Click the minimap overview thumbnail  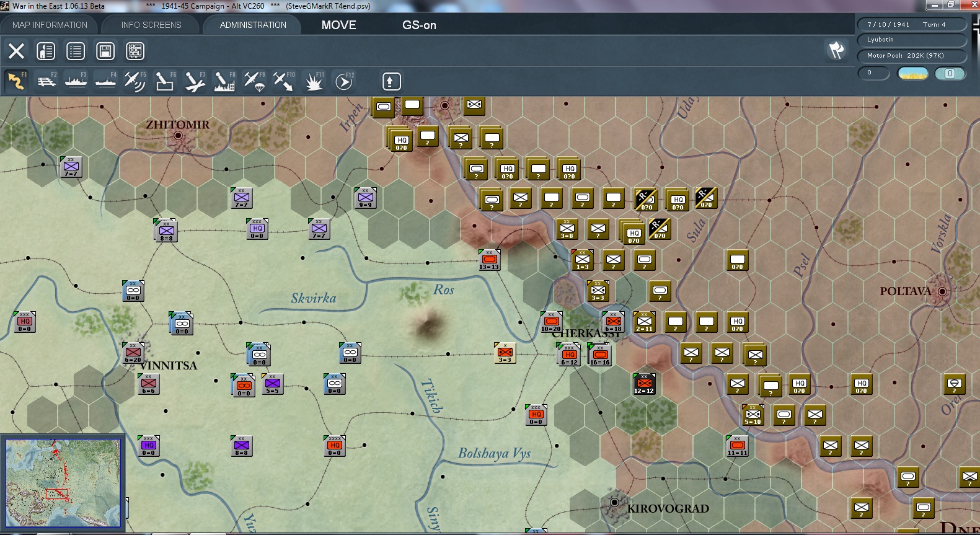[x=63, y=483]
